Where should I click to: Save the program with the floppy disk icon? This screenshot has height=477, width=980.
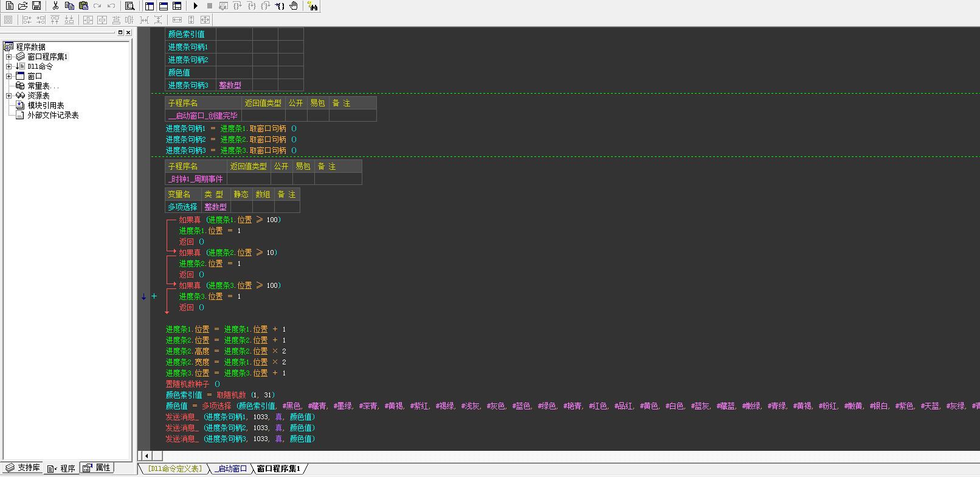point(36,6)
